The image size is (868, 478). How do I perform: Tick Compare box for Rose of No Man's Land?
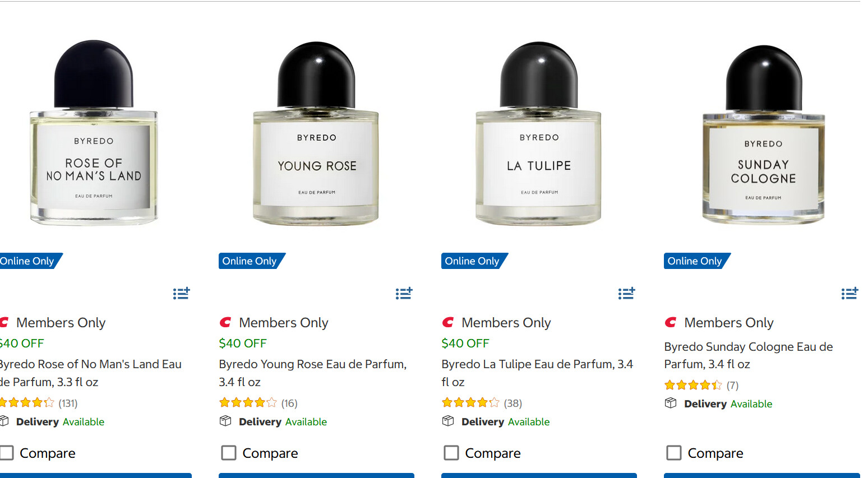point(7,453)
